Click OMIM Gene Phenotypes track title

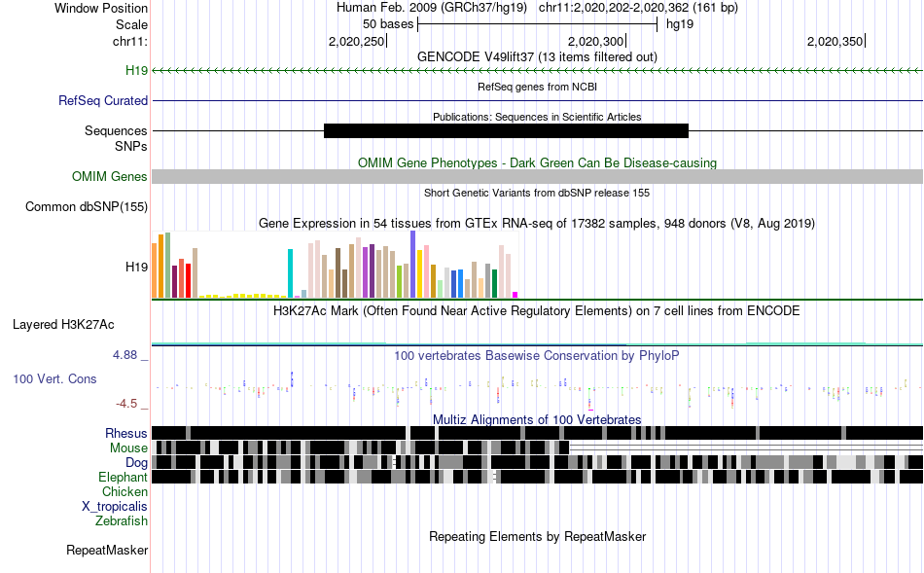538,162
